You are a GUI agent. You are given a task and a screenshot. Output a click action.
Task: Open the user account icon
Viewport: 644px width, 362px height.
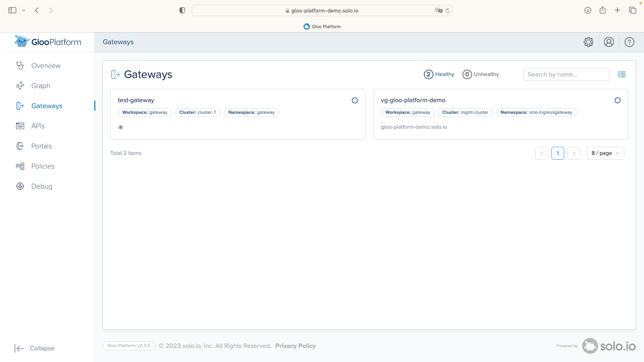(609, 42)
